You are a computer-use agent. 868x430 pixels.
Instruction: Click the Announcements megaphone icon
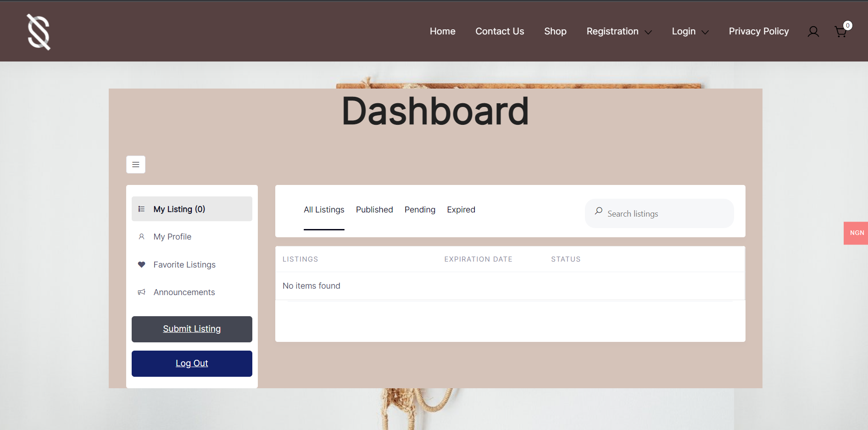click(x=141, y=292)
